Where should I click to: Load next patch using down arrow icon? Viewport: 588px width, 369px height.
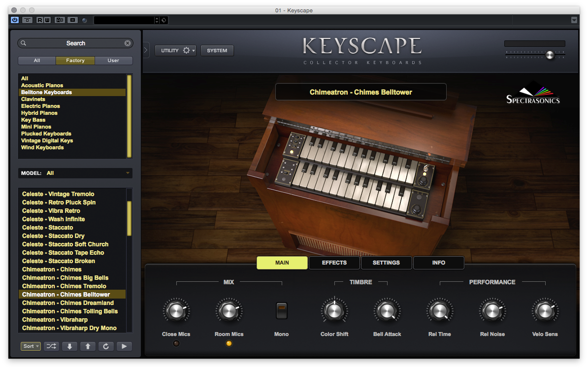tap(69, 346)
